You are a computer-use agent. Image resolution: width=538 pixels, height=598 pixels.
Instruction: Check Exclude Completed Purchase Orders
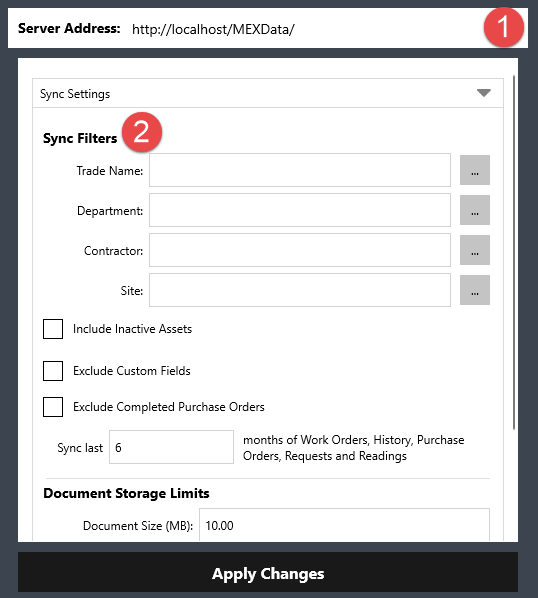[53, 407]
